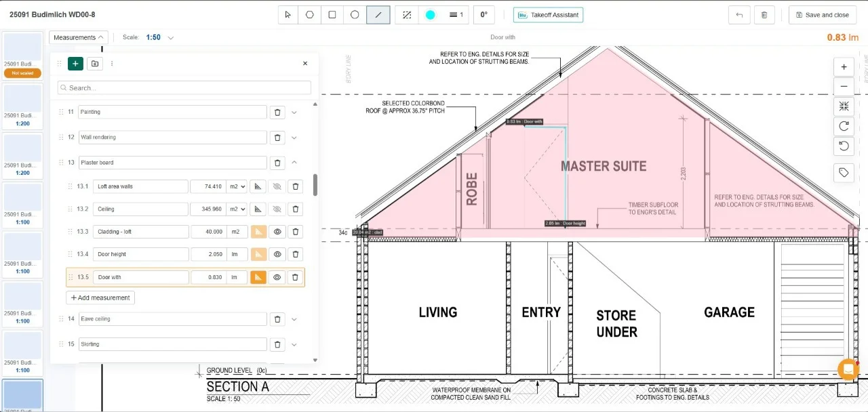868x412 pixels.
Task: Rotate the drawing counter-clockwise
Action: (x=844, y=146)
